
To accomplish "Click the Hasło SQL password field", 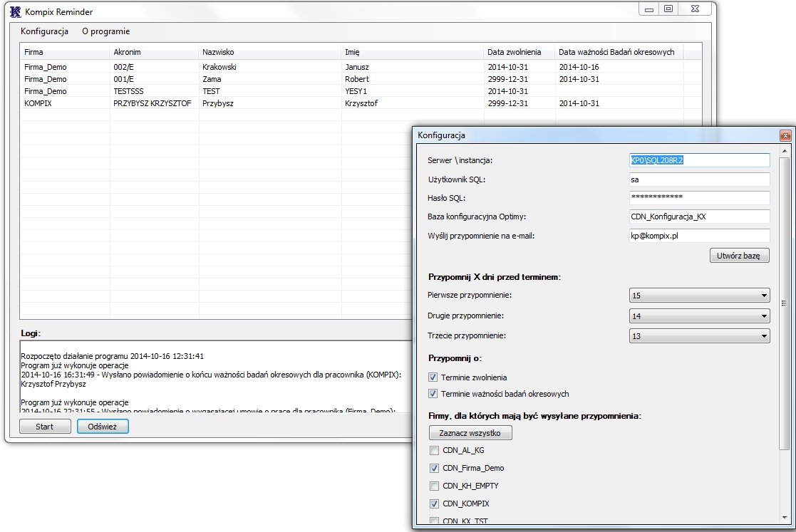I will tap(699, 198).
